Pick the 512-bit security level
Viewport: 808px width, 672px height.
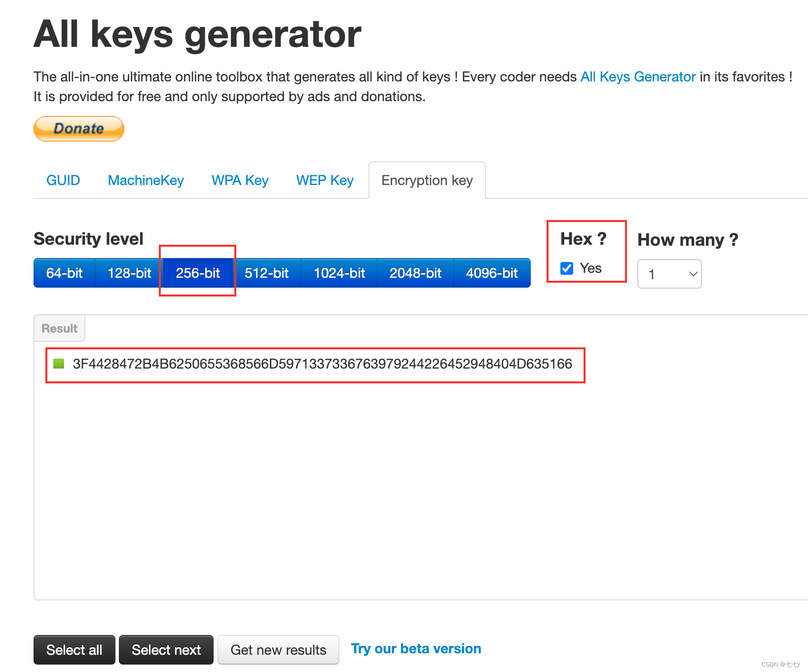click(266, 273)
